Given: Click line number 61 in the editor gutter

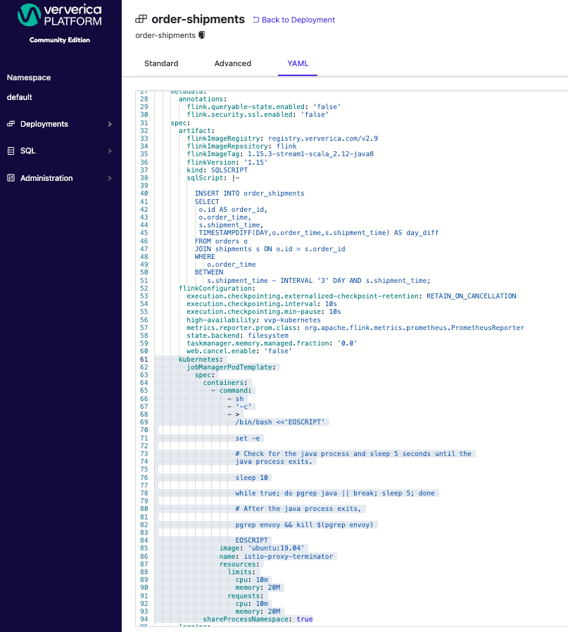Looking at the screenshot, I should coord(144,359).
